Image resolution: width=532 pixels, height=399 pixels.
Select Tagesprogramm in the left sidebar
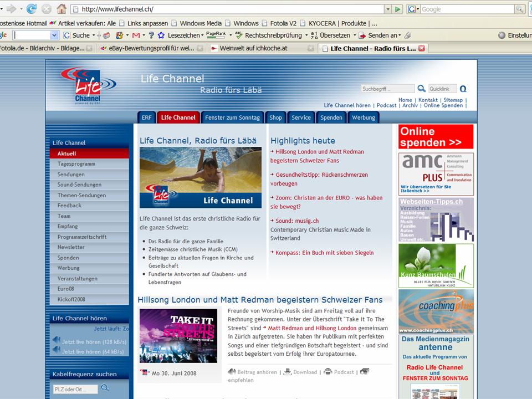pos(76,164)
